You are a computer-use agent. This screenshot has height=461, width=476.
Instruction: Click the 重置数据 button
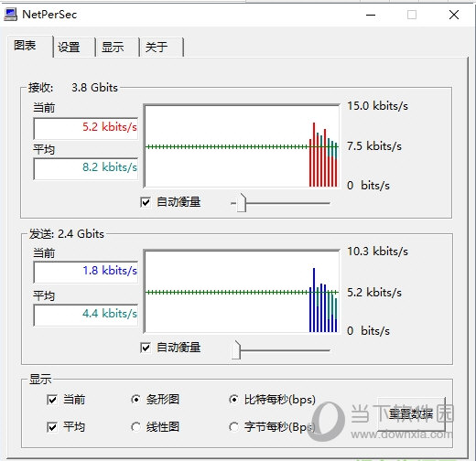(x=411, y=414)
